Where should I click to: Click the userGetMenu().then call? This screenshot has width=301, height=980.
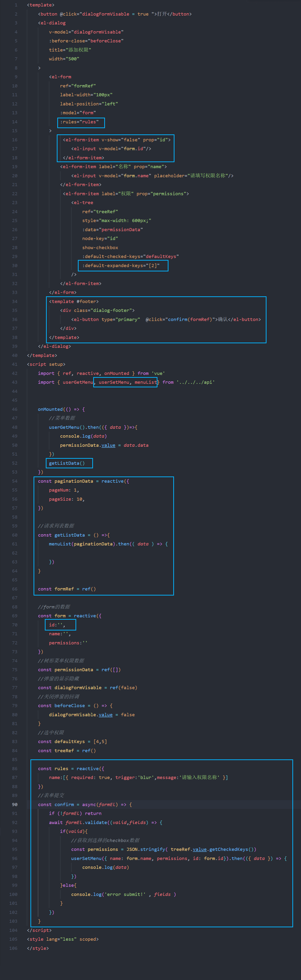[x=93, y=427]
